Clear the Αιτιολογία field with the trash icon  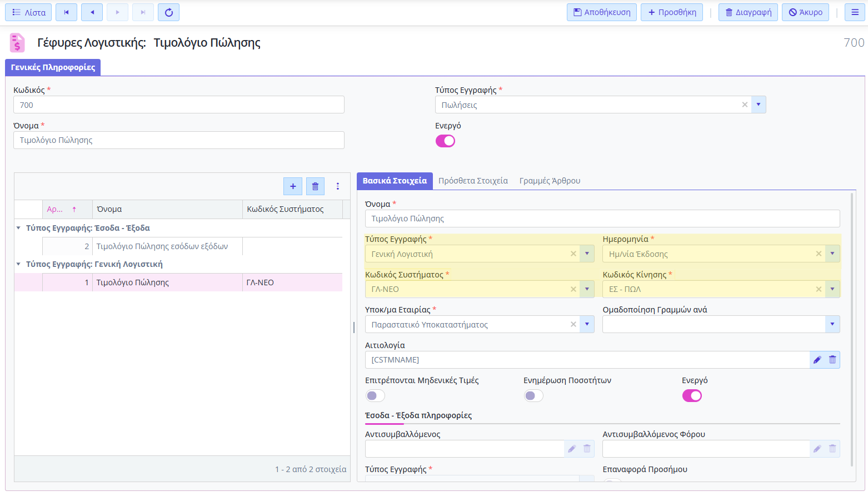pyautogui.click(x=832, y=360)
